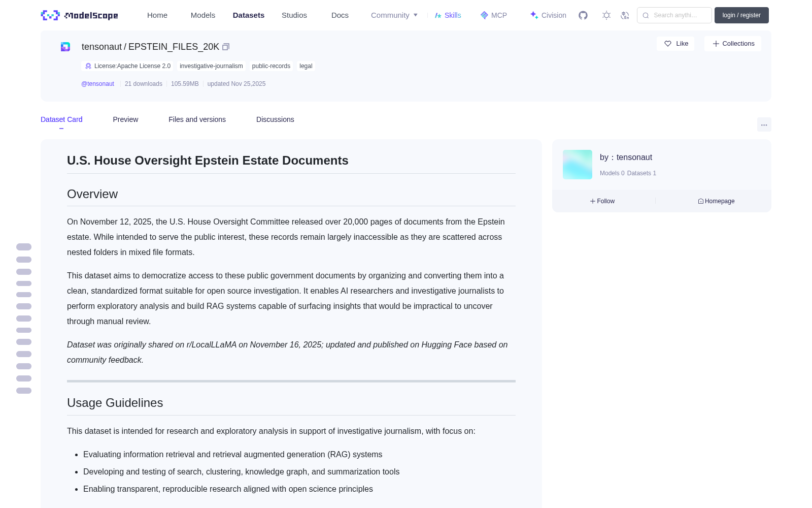Copy dataset name with copy icon
The height and width of the screenshot is (508, 812).
[x=226, y=47]
